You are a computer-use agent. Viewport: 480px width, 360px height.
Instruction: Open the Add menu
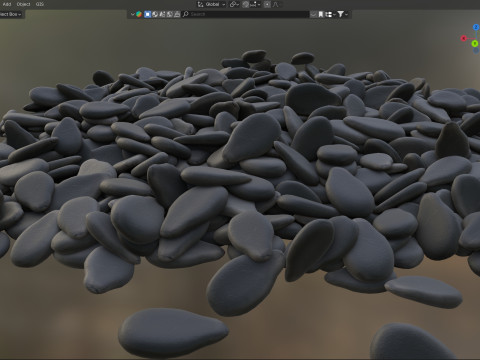(7, 4)
